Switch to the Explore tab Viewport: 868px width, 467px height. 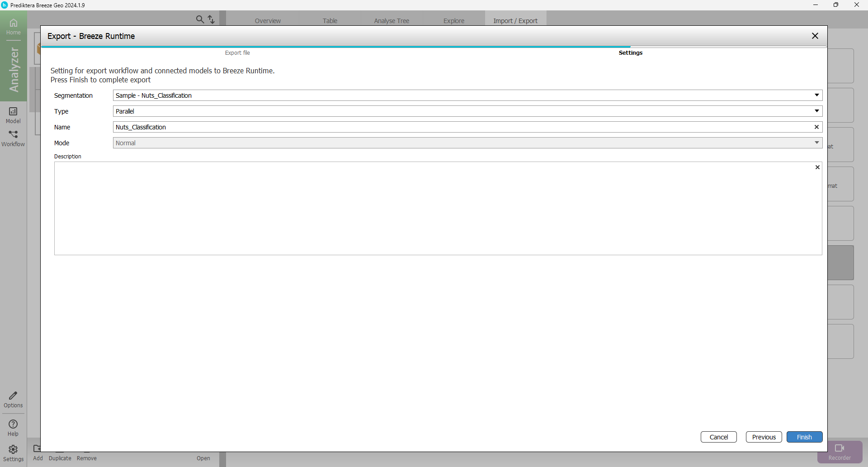tap(454, 21)
